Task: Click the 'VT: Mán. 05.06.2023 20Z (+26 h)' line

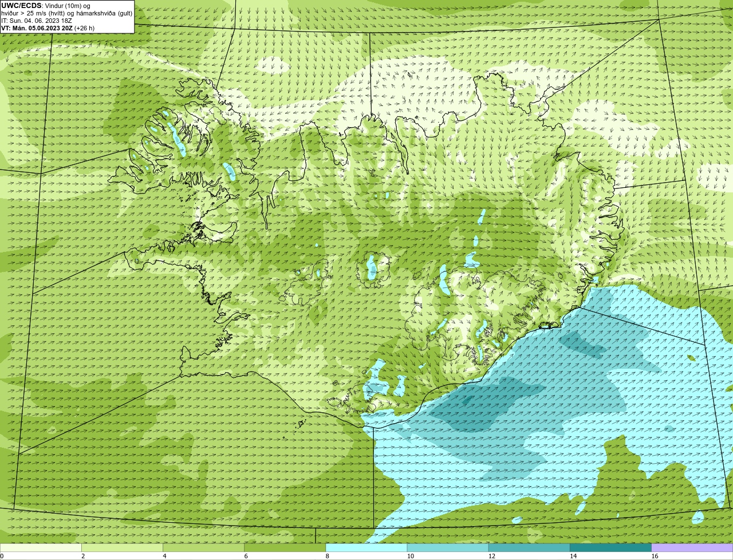Action: click(48, 28)
